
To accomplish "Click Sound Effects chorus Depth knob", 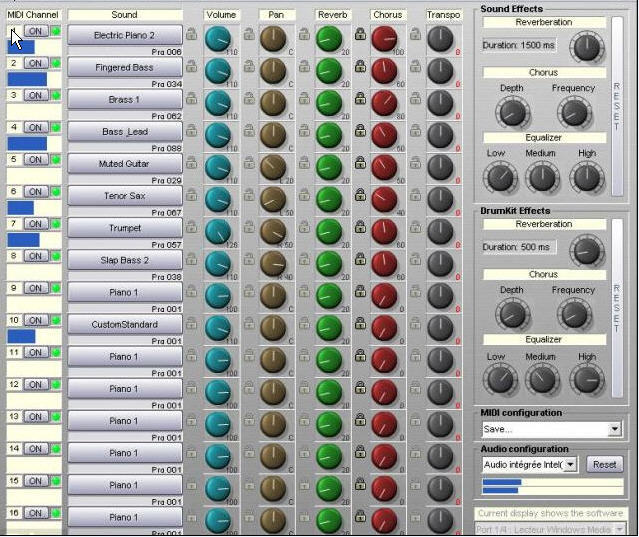I will tap(513, 113).
